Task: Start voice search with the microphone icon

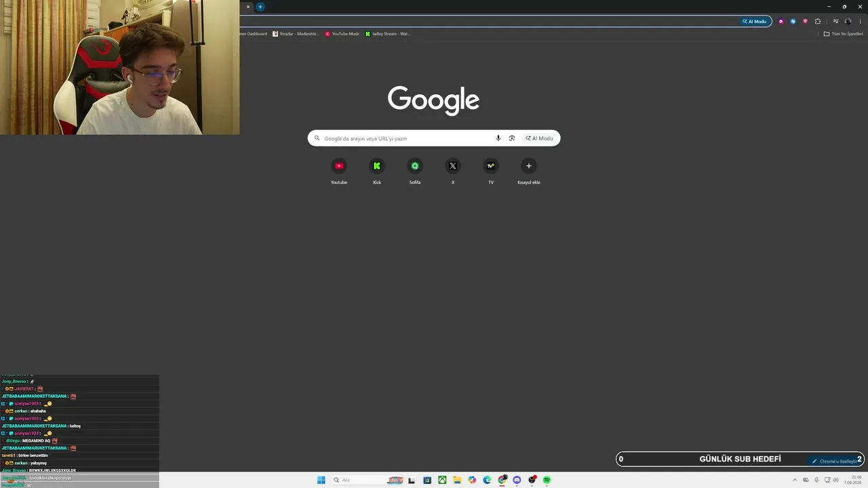Action: coord(498,138)
